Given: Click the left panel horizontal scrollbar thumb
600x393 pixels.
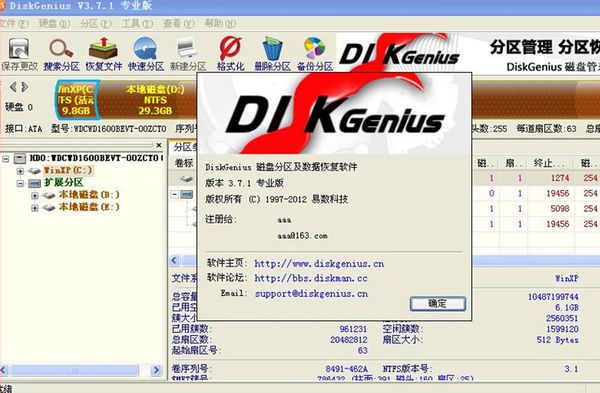Looking at the screenshot, I should click(75, 370).
